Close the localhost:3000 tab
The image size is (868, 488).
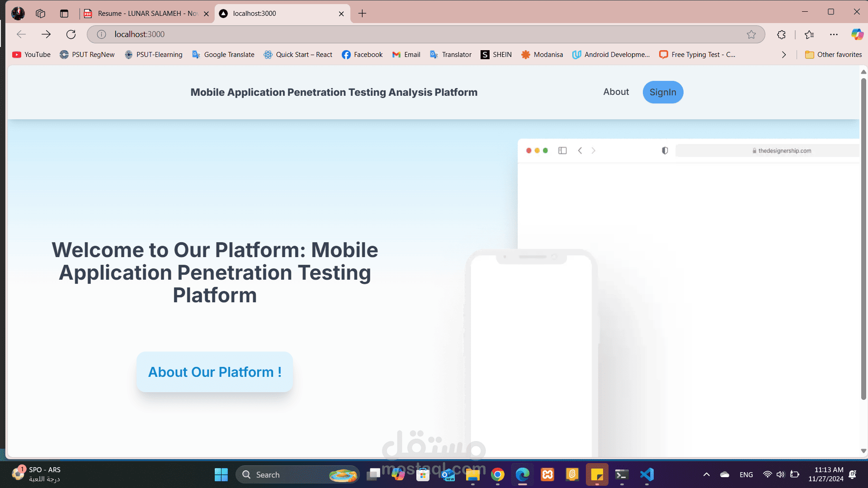point(341,14)
